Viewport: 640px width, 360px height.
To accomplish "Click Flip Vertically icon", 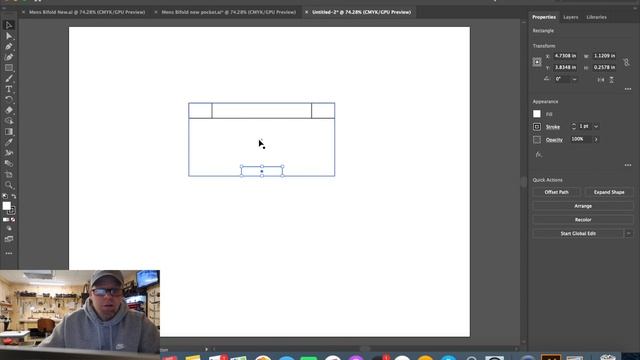I will pos(611,80).
